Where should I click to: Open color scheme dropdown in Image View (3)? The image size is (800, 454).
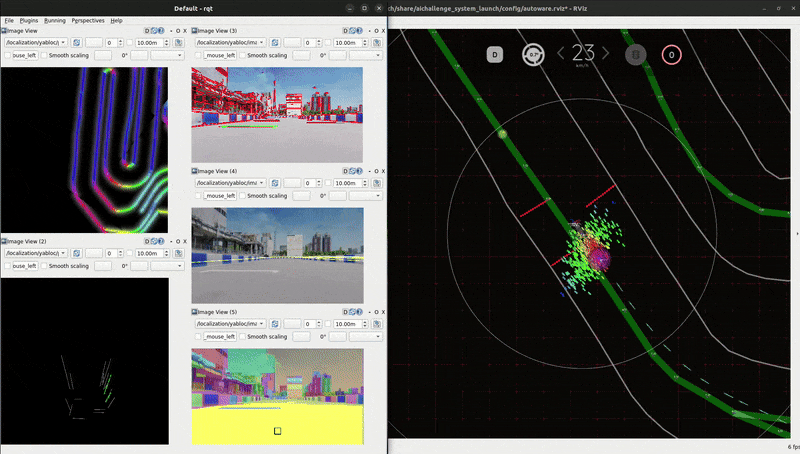point(366,55)
